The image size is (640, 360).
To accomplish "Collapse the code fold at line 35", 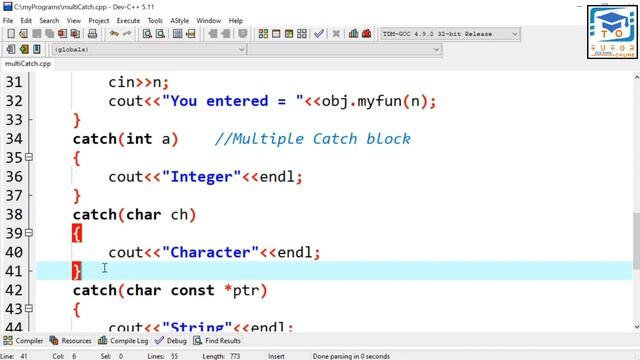I will [29, 157].
